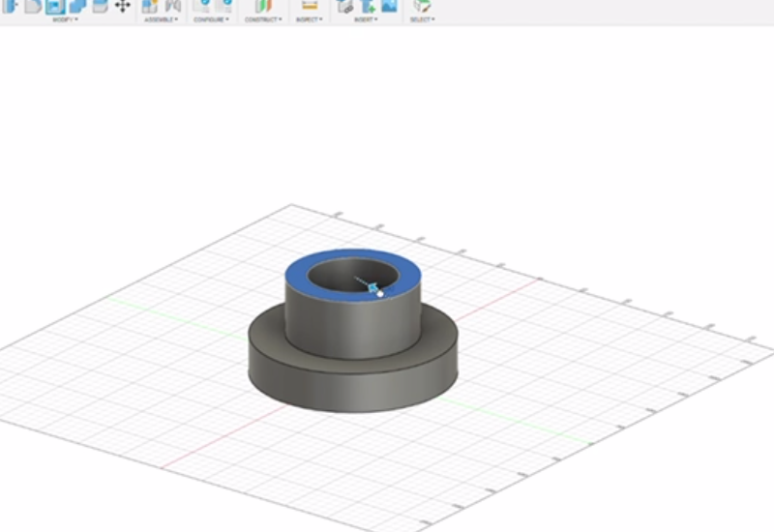Image resolution: width=774 pixels, height=532 pixels.
Task: Select the Combine tool with overlapping blue shapes
Action: [x=77, y=6]
